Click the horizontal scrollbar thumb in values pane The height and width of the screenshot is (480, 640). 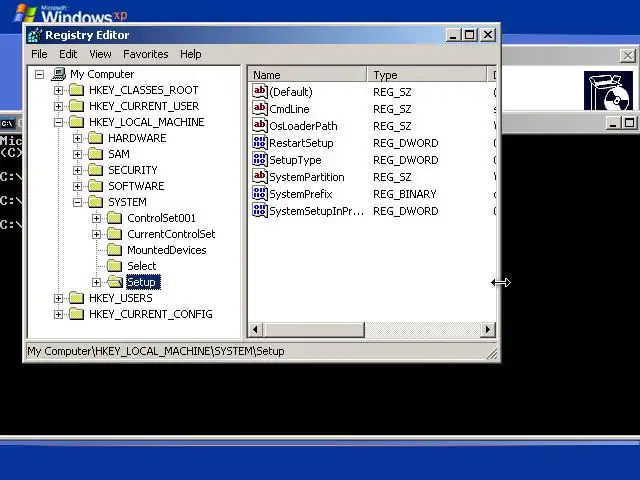tap(313, 329)
